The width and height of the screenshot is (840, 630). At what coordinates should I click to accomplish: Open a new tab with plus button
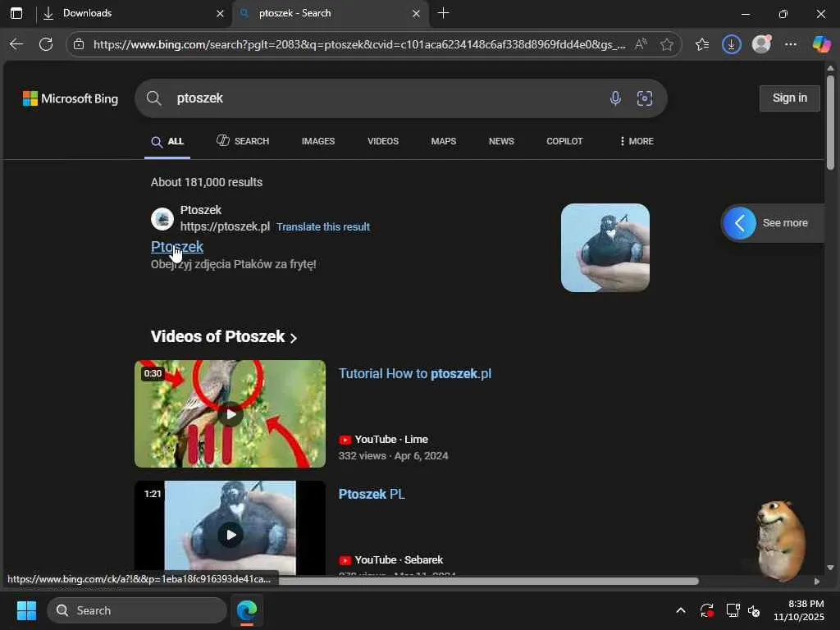[x=443, y=13]
